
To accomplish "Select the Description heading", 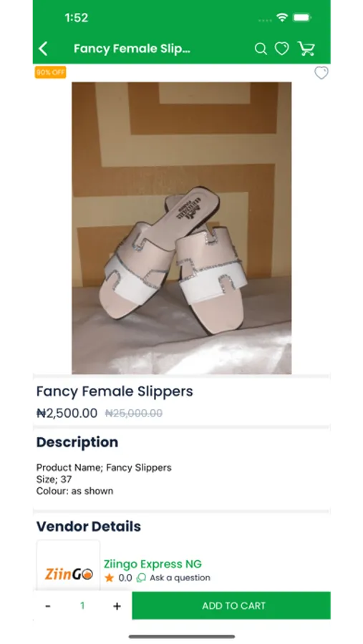I will (77, 442).
